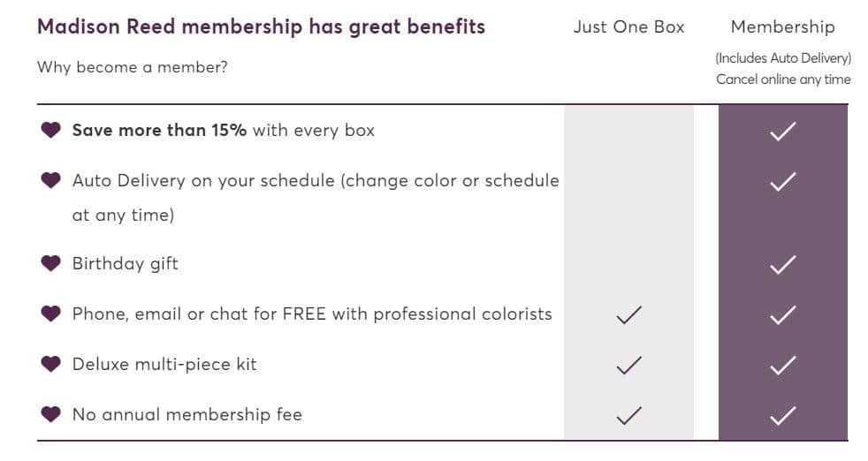This screenshot has width=868, height=461.
Task: Click the Madison Reed membership benefits heading
Action: pyautogui.click(x=262, y=26)
